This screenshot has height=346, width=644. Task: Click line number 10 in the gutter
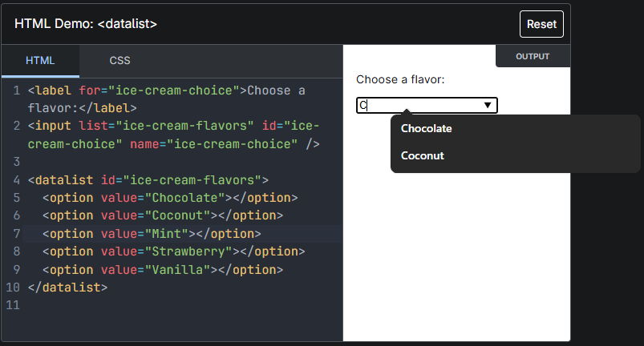(13, 288)
